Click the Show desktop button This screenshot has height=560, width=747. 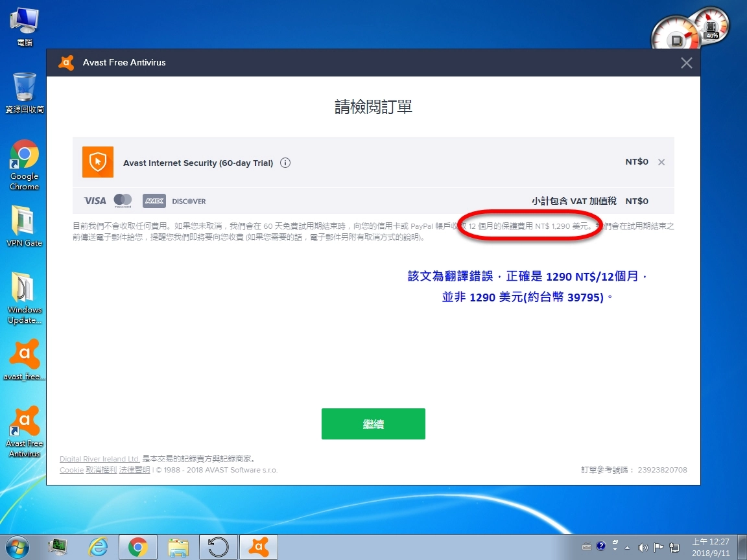click(x=742, y=547)
